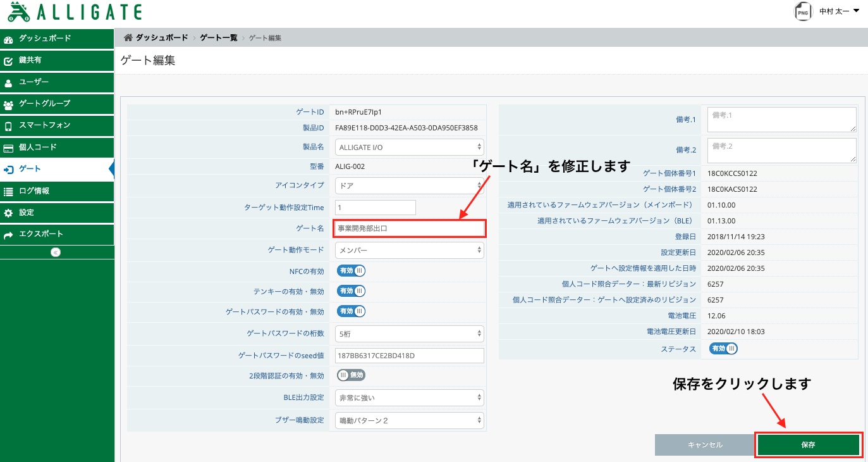Viewport: 868px width, 462px height.
Task: Open 個人コード in the sidebar
Action: (57, 147)
